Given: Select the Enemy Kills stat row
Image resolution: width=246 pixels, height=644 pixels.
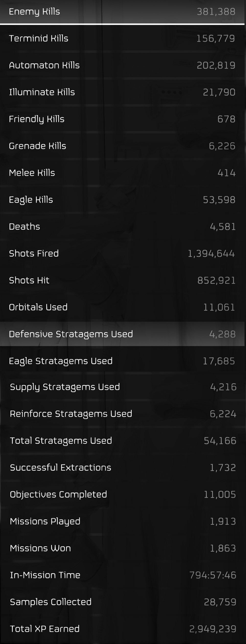Looking at the screenshot, I should pyautogui.click(x=122, y=12).
